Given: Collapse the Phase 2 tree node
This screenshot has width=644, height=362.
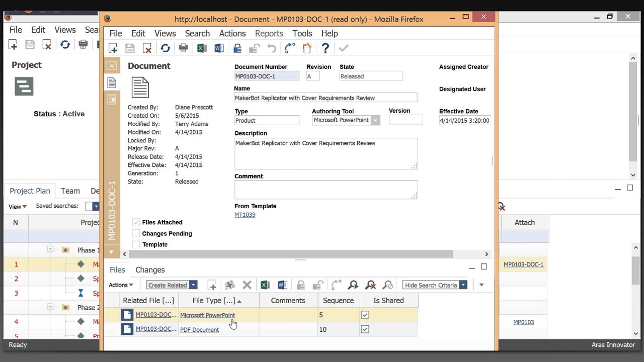Looking at the screenshot, I should pyautogui.click(x=50, y=307).
